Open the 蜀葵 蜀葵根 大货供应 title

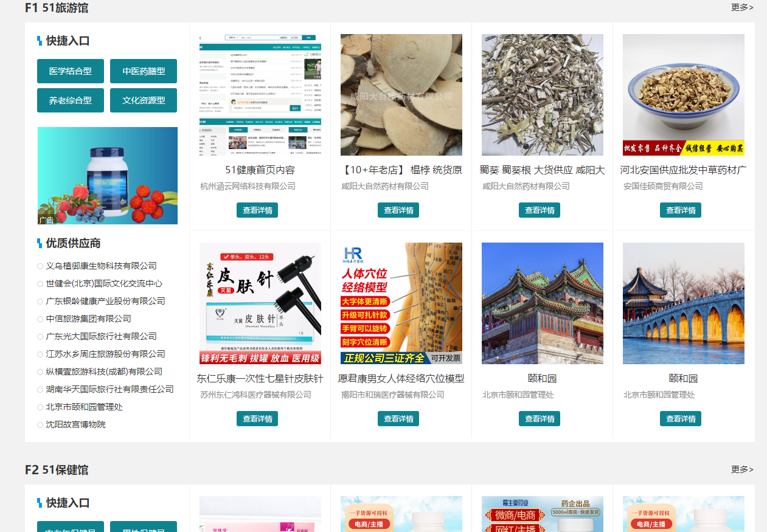pos(543,170)
